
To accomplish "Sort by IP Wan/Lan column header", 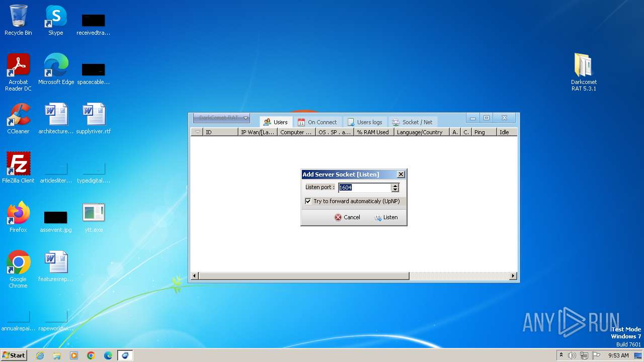I will [x=258, y=132].
